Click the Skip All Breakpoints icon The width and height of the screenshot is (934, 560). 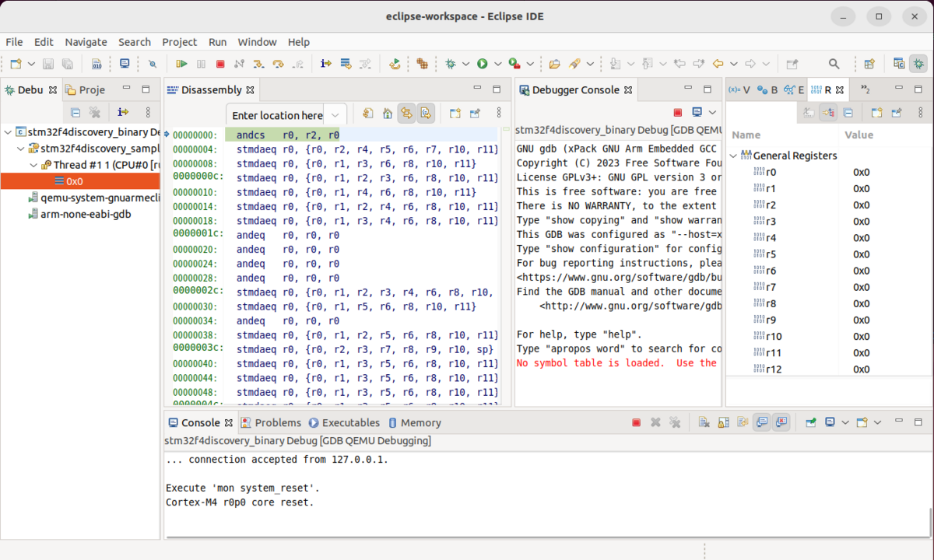point(153,64)
